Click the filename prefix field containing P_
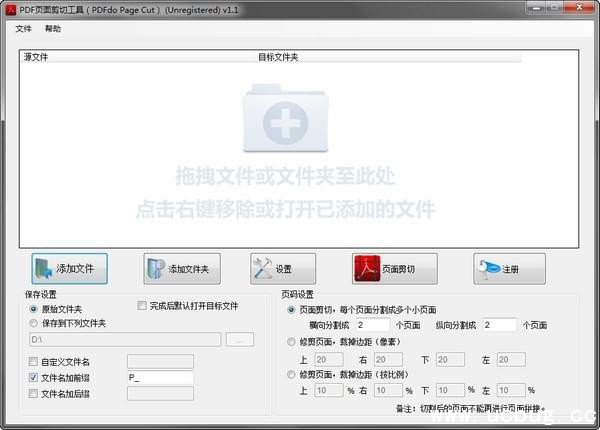The width and height of the screenshot is (600, 430). click(x=159, y=378)
